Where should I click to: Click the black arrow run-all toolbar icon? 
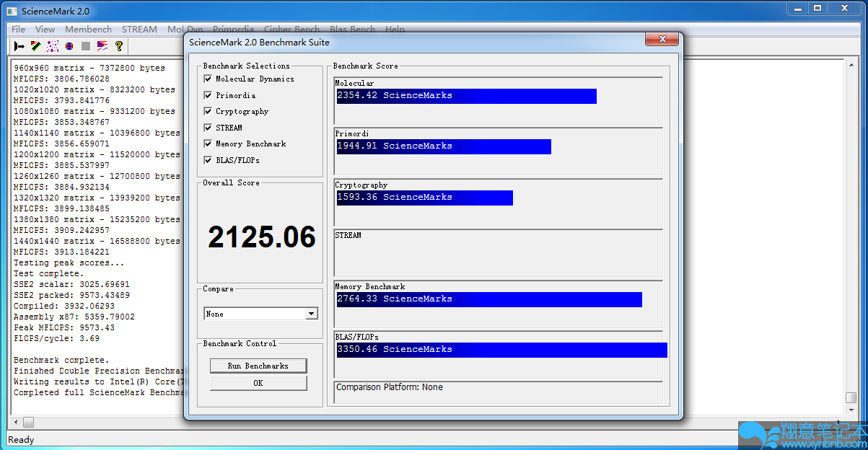click(x=19, y=46)
